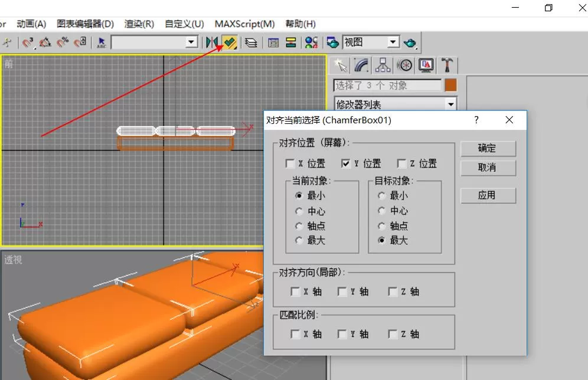This screenshot has width=588, height=380.
Task: Click the Mirror tool icon
Action: tap(211, 42)
